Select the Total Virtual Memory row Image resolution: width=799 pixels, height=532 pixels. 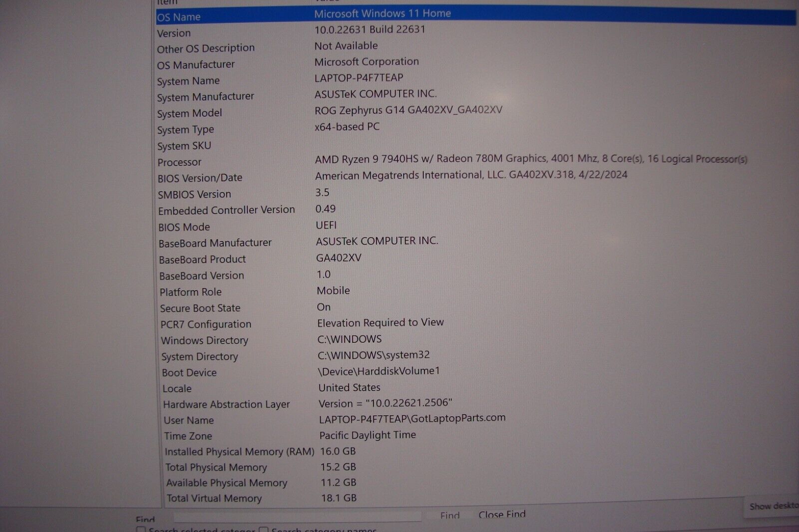476,498
